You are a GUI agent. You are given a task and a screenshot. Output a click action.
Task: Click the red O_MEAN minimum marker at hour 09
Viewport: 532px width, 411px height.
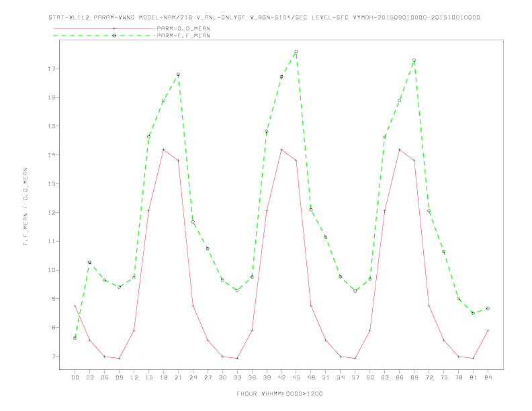click(119, 358)
